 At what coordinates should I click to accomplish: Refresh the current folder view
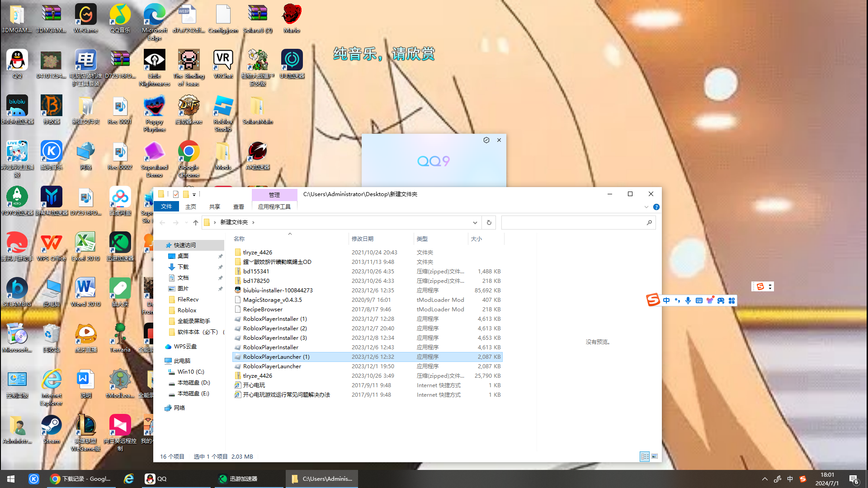(x=489, y=222)
